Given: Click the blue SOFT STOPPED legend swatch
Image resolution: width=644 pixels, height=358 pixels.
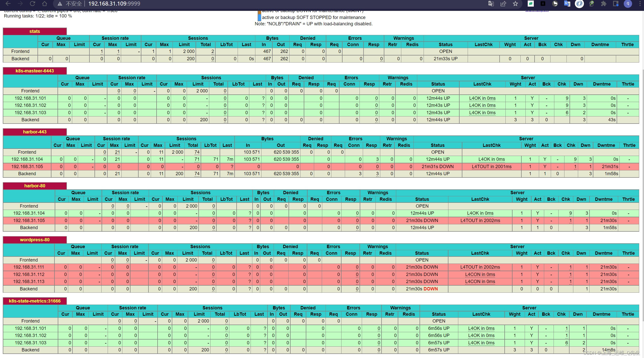Looking at the screenshot, I should (259, 17).
